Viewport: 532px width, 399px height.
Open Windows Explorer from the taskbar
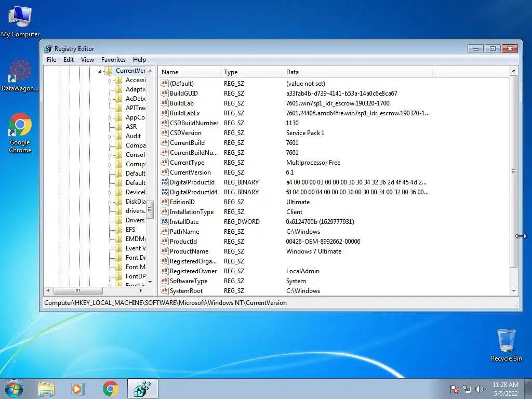coord(46,389)
